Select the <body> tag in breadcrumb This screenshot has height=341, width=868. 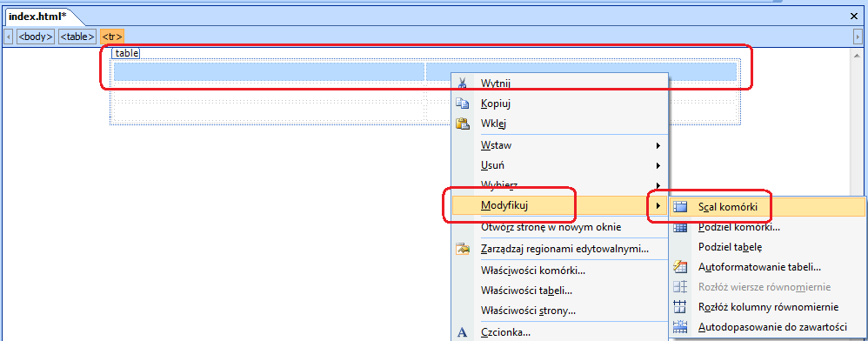pos(36,37)
